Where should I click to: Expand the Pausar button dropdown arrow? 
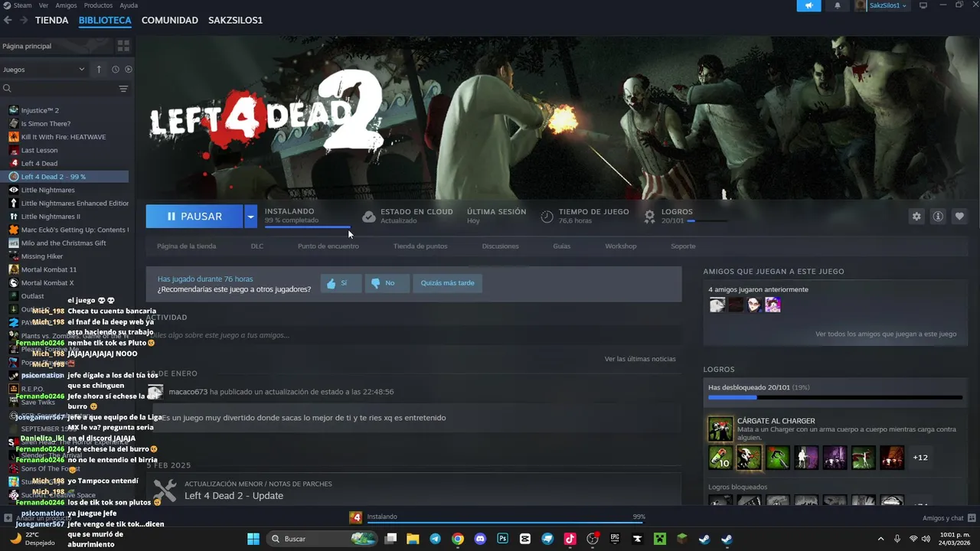(250, 217)
